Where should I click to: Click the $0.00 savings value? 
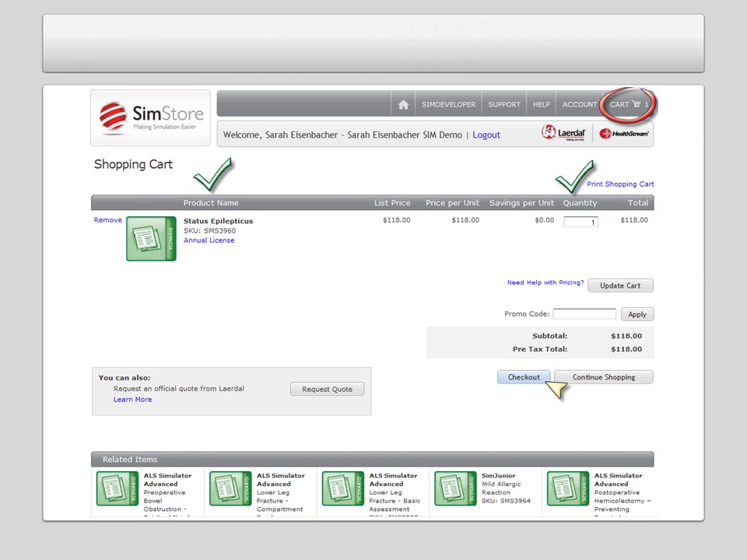tap(545, 220)
